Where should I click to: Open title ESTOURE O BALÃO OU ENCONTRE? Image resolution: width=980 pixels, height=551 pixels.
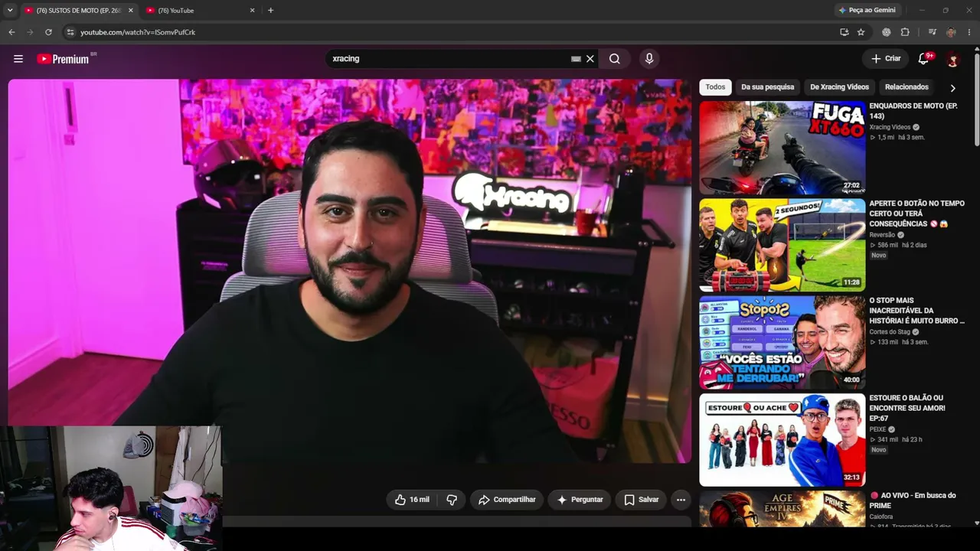(907, 409)
